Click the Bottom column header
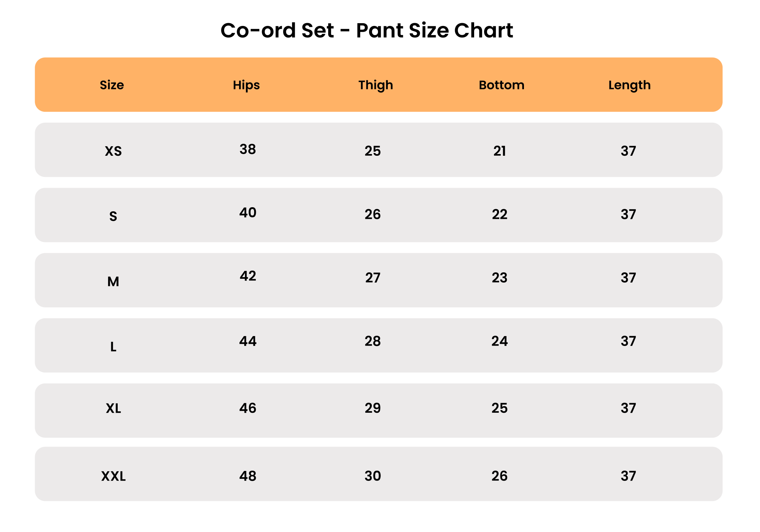Viewport: 760px width, 532px height. click(501, 85)
